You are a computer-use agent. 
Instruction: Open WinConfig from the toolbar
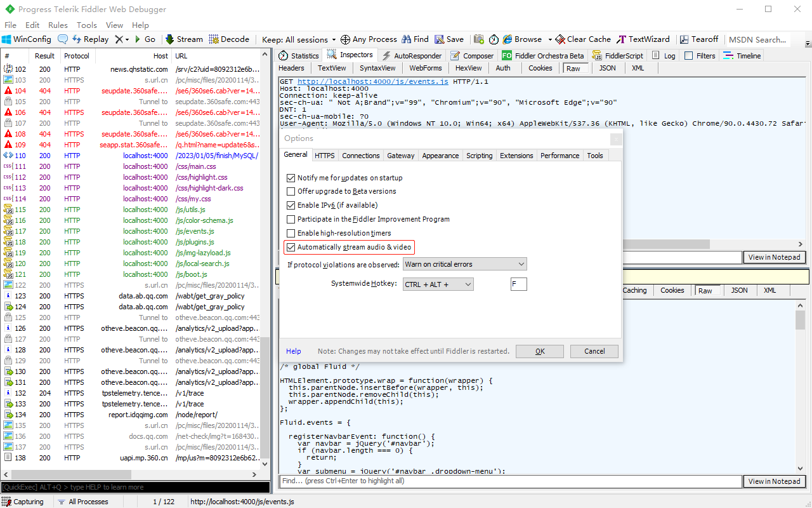27,39
